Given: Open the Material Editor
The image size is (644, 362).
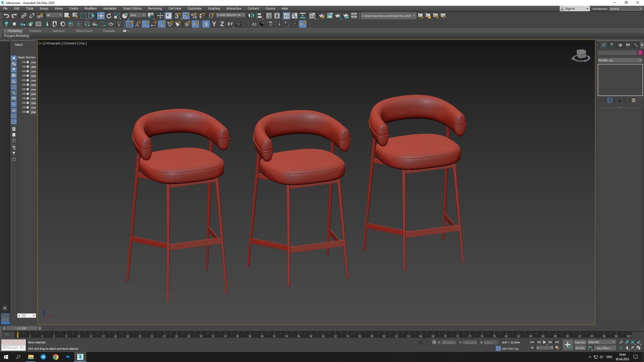Looking at the screenshot, I should tap(312, 16).
